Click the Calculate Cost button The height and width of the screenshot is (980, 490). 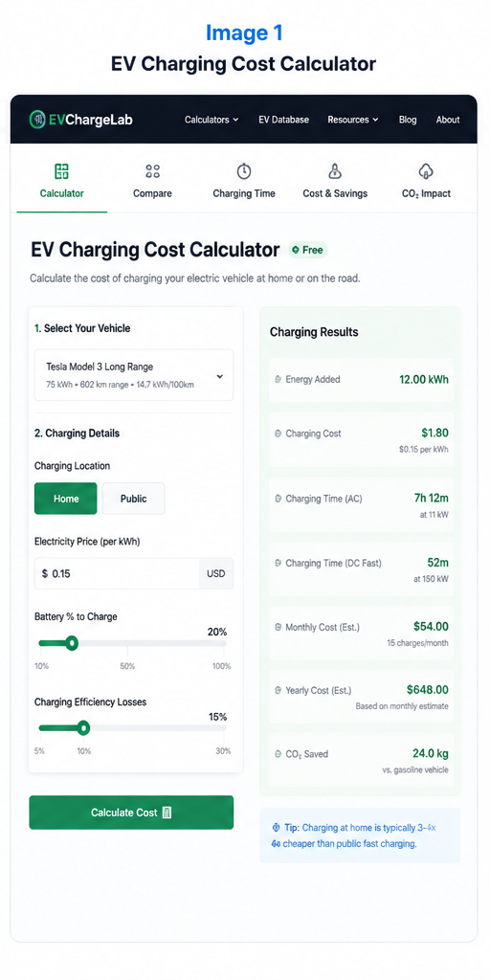point(131,813)
